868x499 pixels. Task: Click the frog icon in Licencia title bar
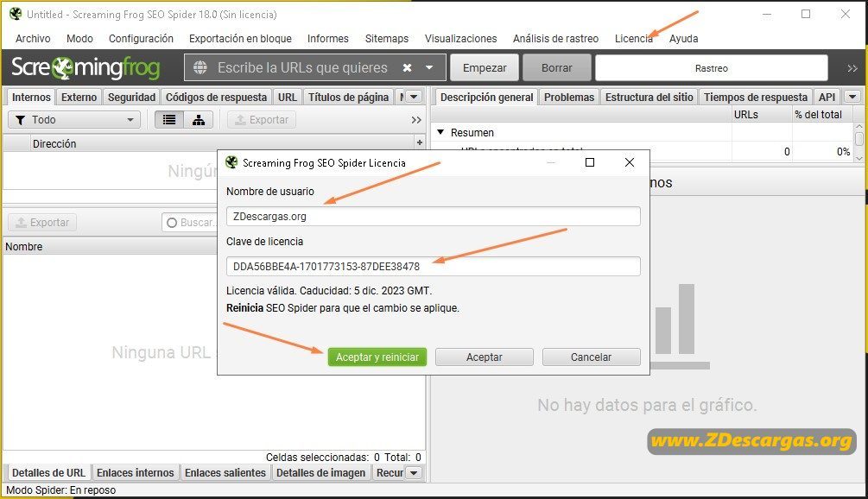click(231, 162)
